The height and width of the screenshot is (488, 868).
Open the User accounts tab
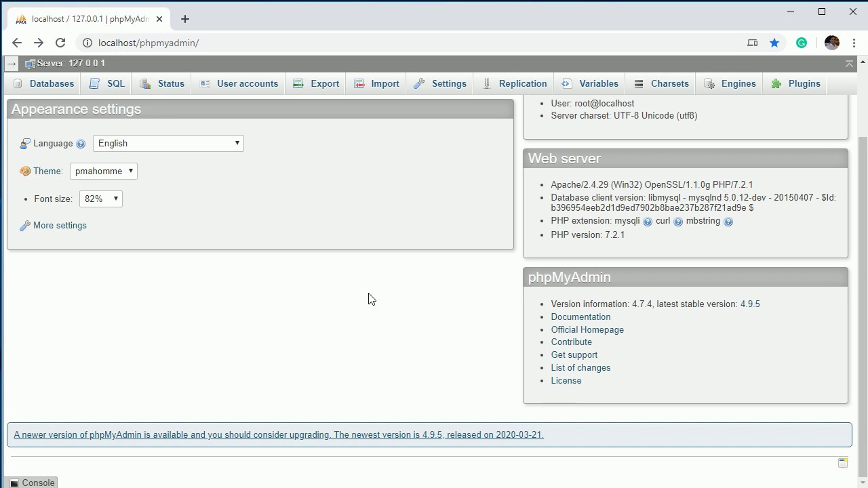(x=239, y=83)
